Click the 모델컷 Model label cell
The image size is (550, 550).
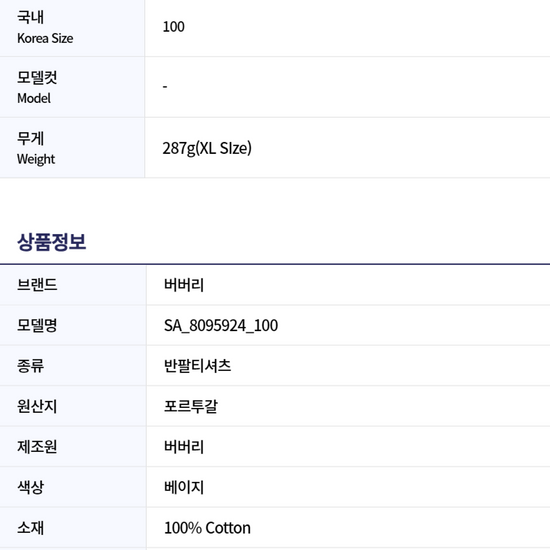pyautogui.click(x=72, y=87)
